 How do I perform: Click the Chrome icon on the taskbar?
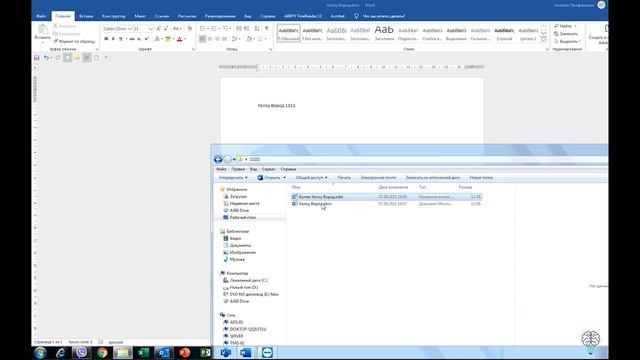[102, 353]
